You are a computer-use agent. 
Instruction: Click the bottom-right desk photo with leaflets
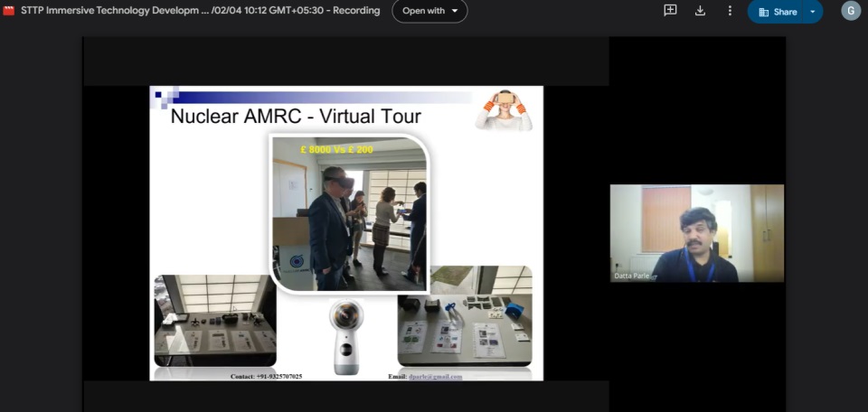[465, 315]
